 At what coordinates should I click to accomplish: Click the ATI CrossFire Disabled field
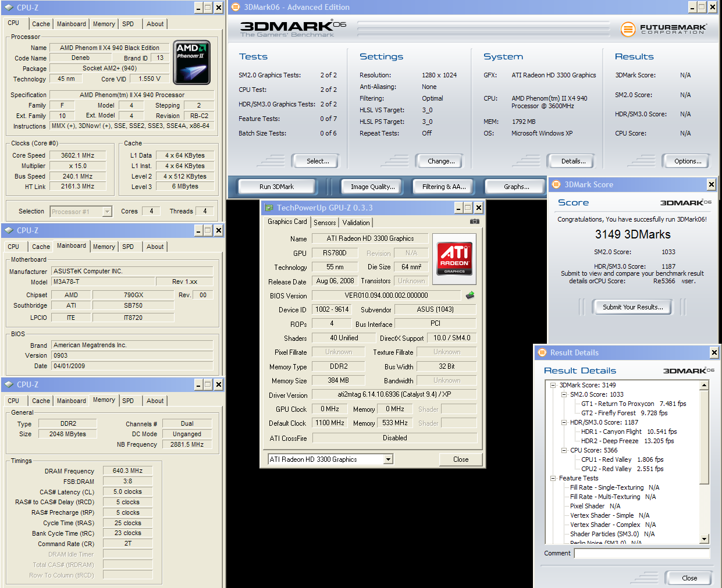pyautogui.click(x=394, y=438)
